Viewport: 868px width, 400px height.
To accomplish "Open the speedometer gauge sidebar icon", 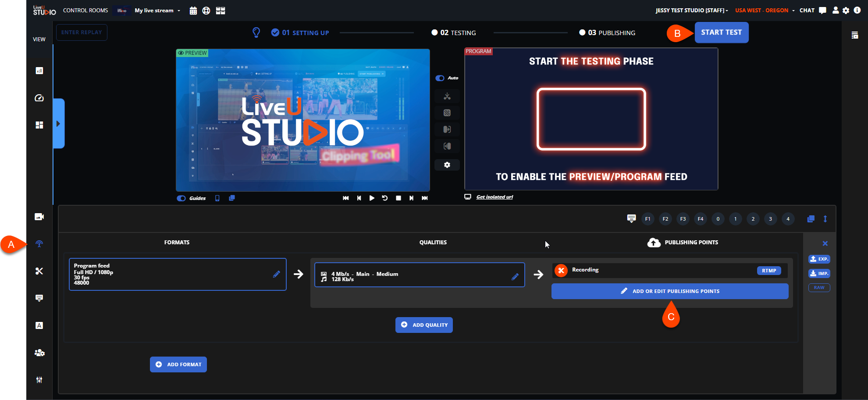I will point(39,98).
